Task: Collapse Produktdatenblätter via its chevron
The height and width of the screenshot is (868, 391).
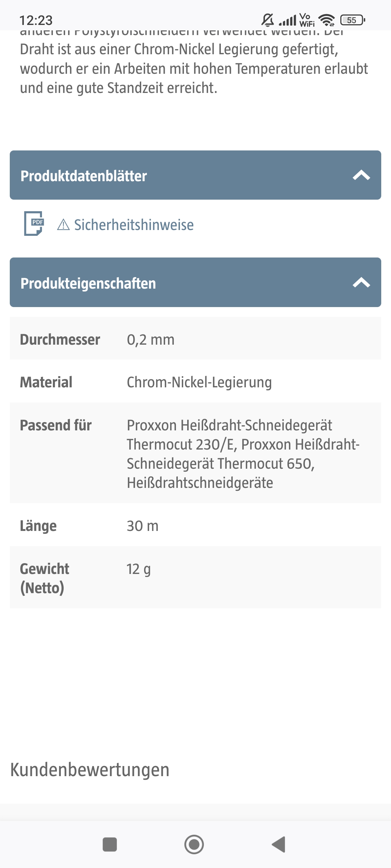Action: [x=361, y=175]
